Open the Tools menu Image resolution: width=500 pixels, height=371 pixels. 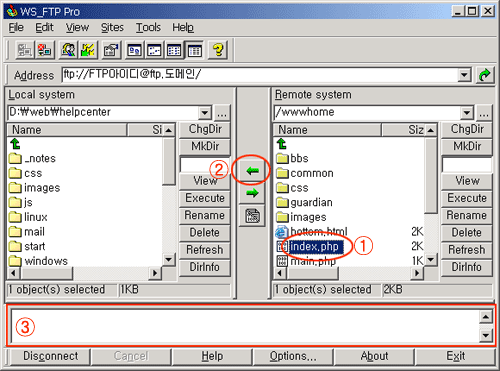pyautogui.click(x=148, y=27)
